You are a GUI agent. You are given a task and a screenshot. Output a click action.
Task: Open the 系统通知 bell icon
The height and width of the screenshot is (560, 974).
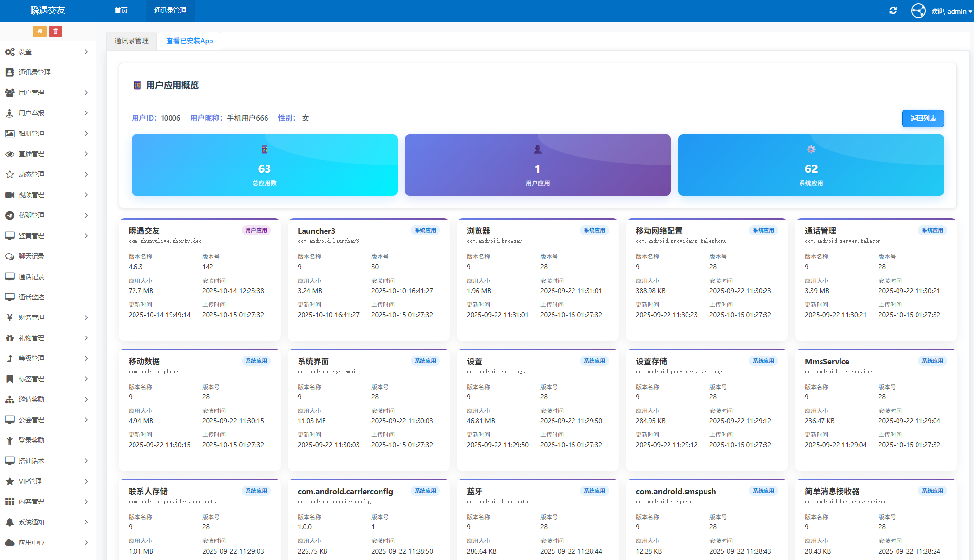[10, 522]
